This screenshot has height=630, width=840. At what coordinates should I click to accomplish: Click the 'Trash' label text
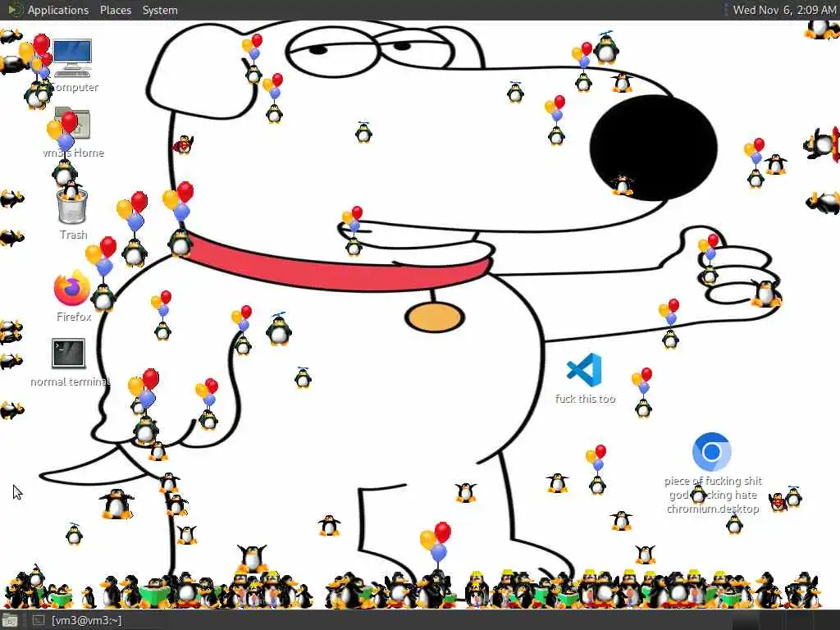click(73, 235)
